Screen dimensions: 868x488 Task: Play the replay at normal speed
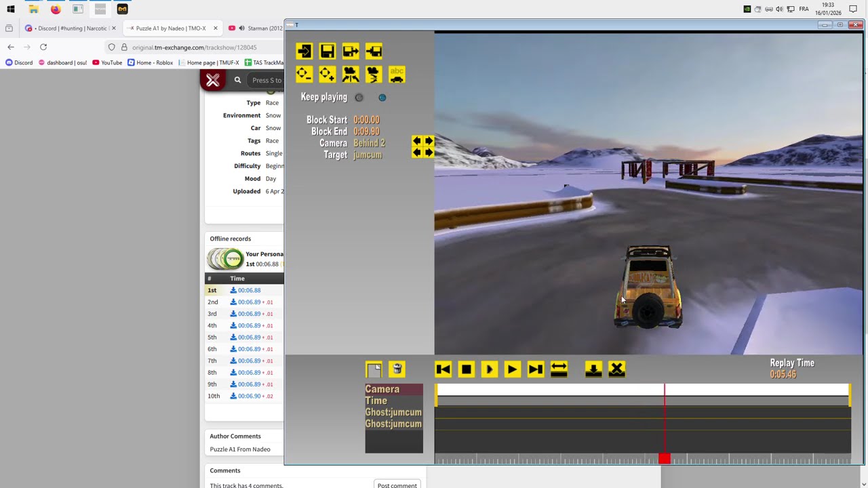[x=512, y=369]
